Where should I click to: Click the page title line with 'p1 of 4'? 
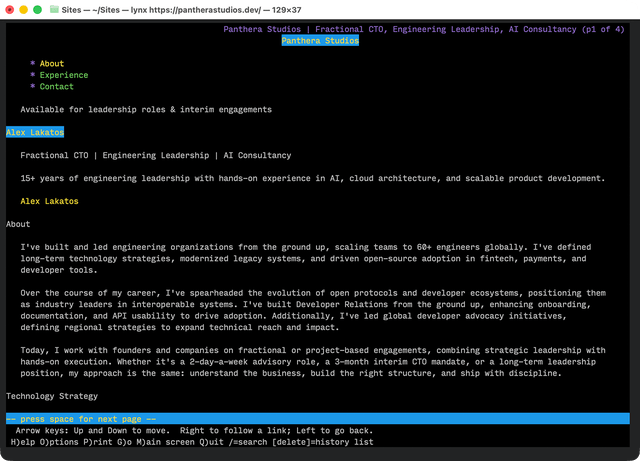click(x=424, y=29)
